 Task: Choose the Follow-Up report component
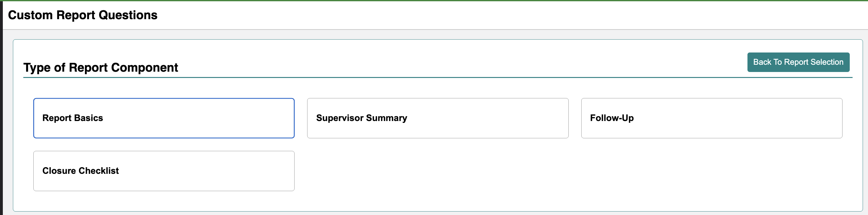tap(712, 118)
